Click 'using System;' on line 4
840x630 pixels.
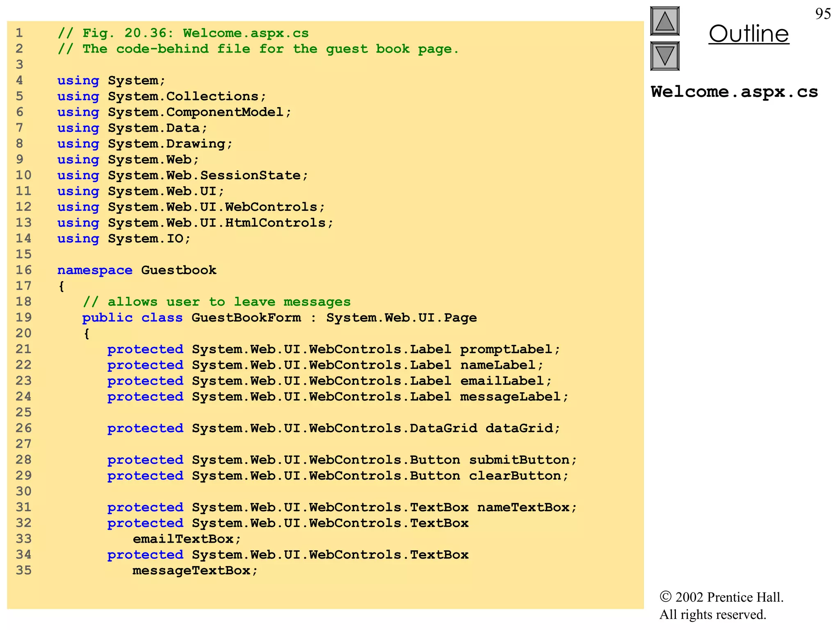tap(111, 80)
